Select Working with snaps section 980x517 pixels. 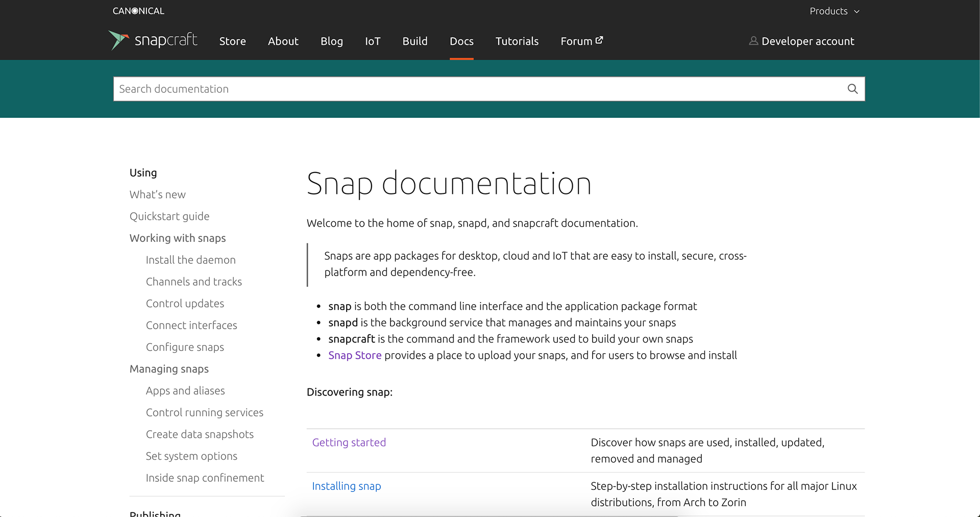click(x=178, y=238)
